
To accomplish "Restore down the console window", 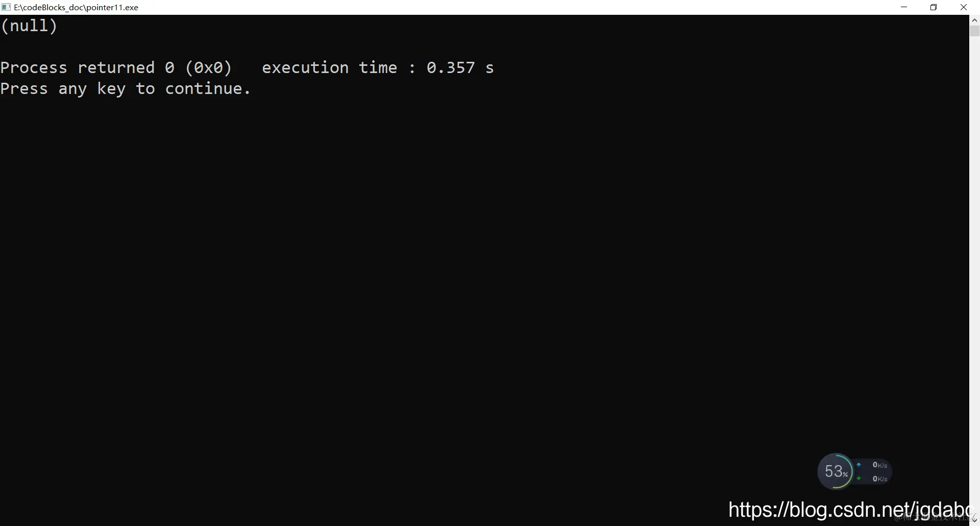I will pyautogui.click(x=934, y=7).
